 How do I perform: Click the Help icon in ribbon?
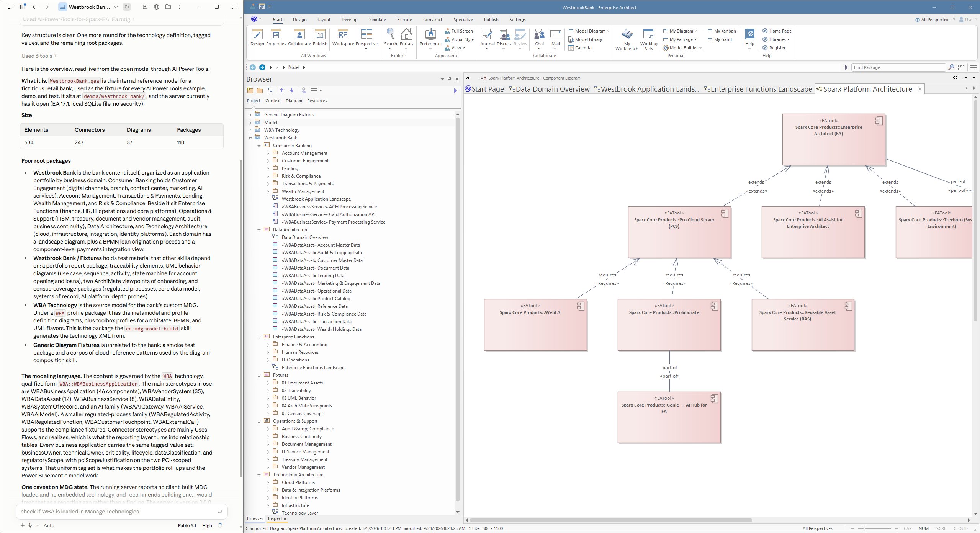(750, 34)
